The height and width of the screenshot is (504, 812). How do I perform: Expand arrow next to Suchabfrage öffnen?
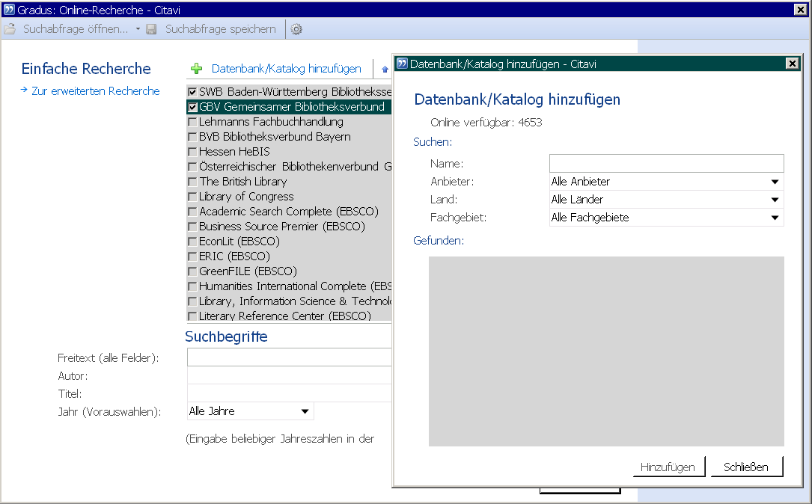click(x=138, y=29)
